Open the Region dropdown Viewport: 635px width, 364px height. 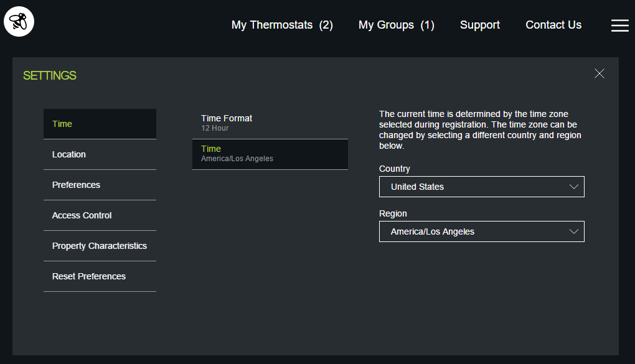click(x=481, y=231)
